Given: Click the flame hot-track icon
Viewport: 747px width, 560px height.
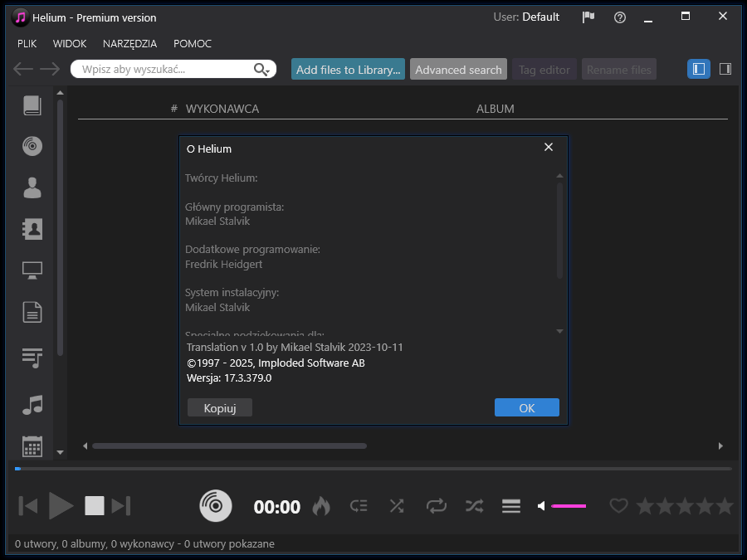Looking at the screenshot, I should point(321,506).
